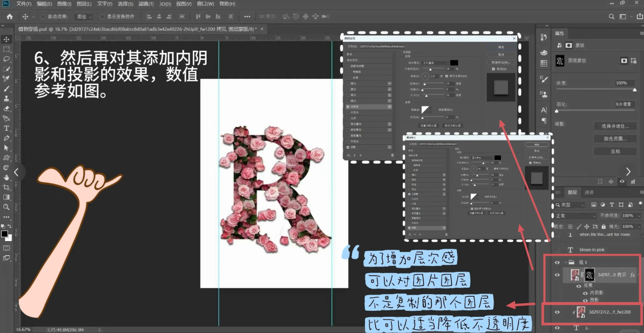Click the Home icon in options bar
This screenshot has height=333, width=644.
click(x=9, y=17)
